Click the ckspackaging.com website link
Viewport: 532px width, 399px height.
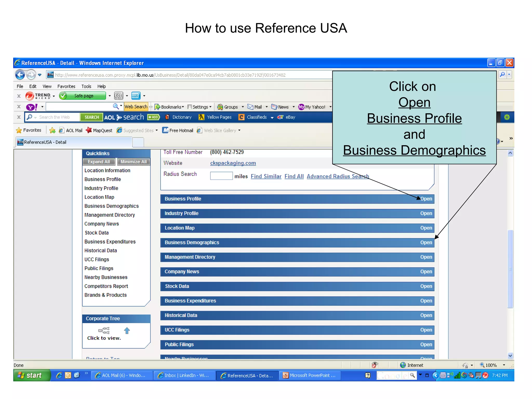[x=233, y=163]
